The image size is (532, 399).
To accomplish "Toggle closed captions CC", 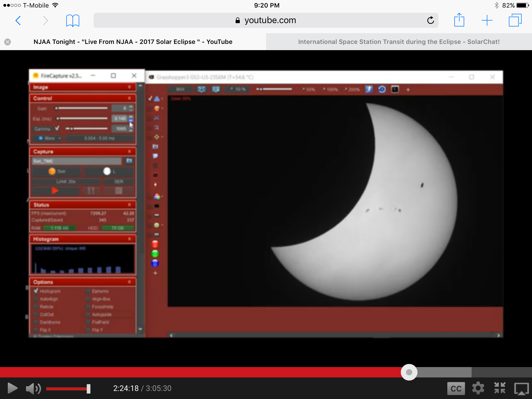I will coord(456,388).
